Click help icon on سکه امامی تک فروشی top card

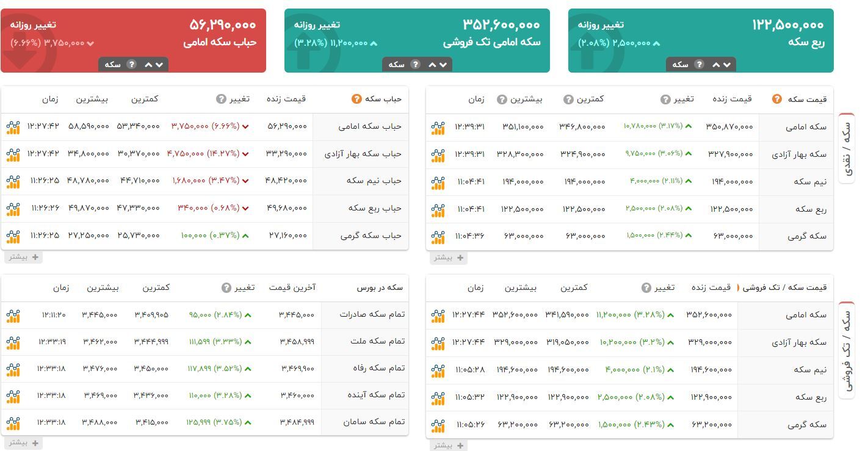[x=415, y=64]
